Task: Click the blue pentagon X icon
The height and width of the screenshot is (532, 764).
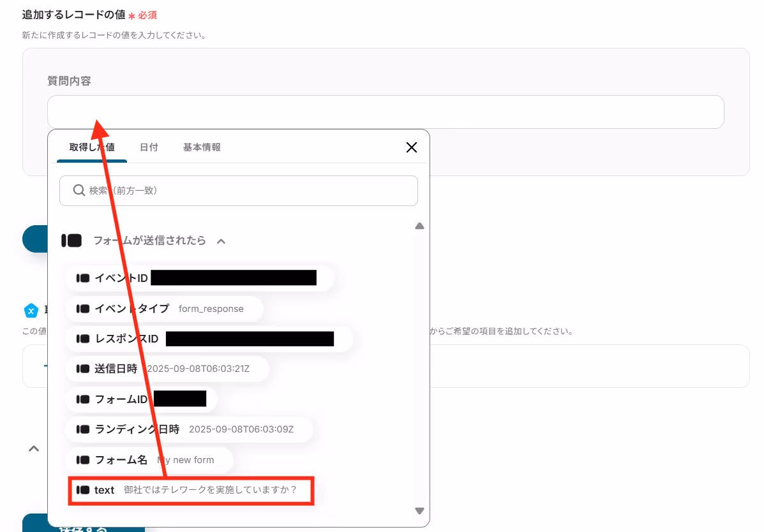Action: click(x=31, y=310)
